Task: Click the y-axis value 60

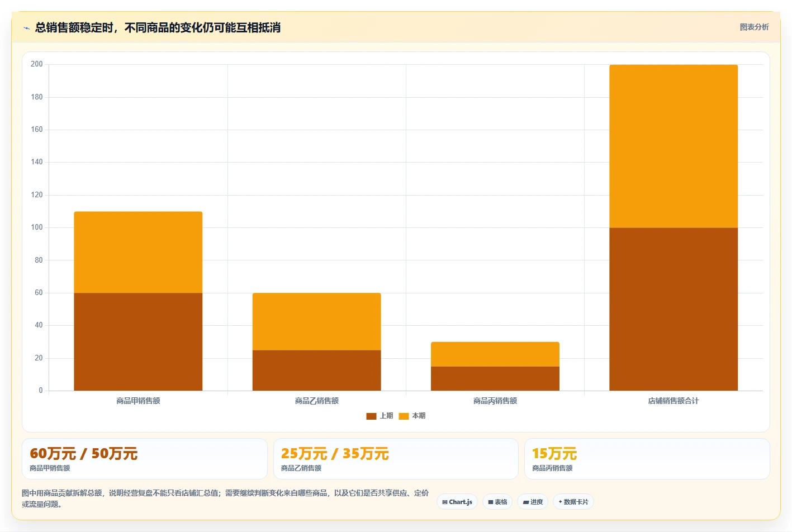Action: tap(39, 293)
